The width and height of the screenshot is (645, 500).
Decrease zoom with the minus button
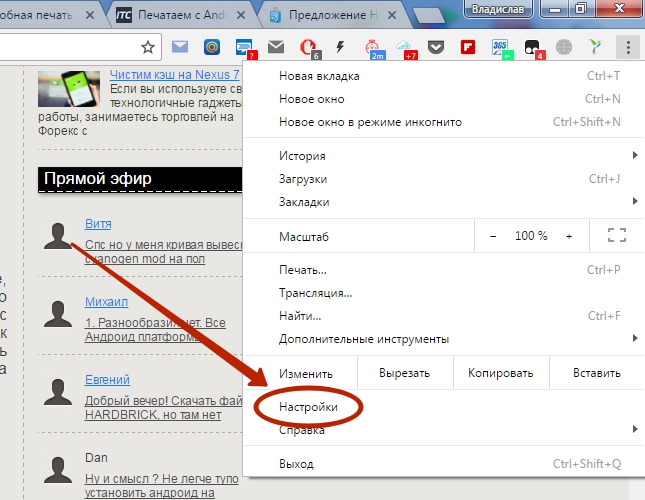click(493, 236)
